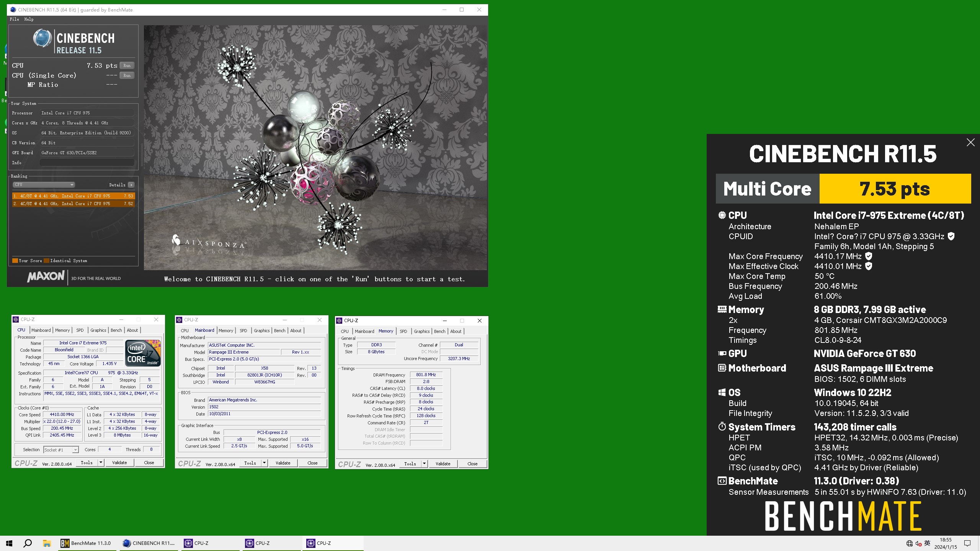Switch to CINEBENCH R11 taskbar item
980x551 pixels.
tap(149, 543)
